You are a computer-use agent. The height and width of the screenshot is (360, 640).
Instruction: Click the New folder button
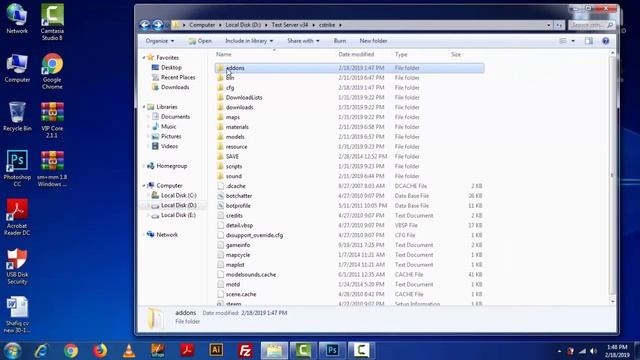click(x=373, y=41)
